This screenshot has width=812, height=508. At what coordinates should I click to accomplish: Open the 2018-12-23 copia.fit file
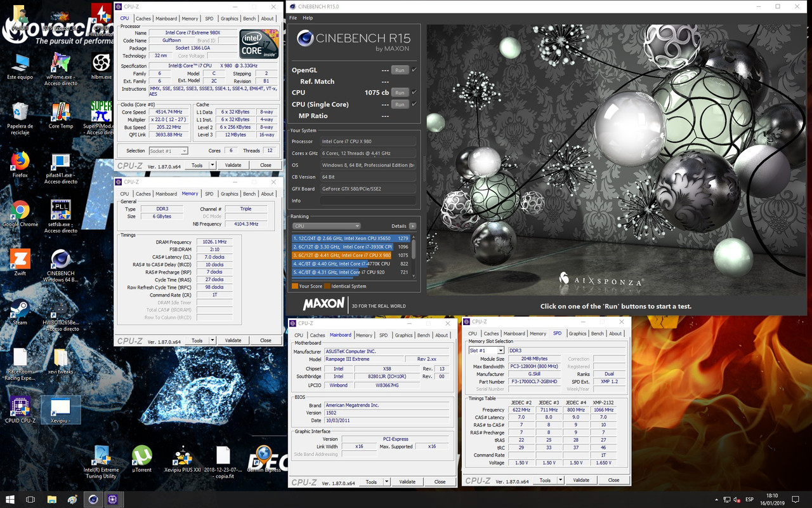pyautogui.click(x=223, y=462)
